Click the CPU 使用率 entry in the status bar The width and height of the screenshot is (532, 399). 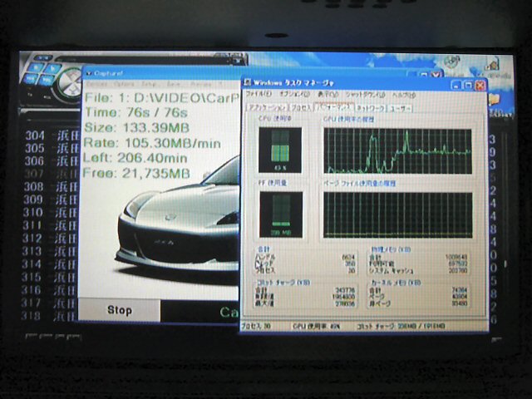click(316, 327)
